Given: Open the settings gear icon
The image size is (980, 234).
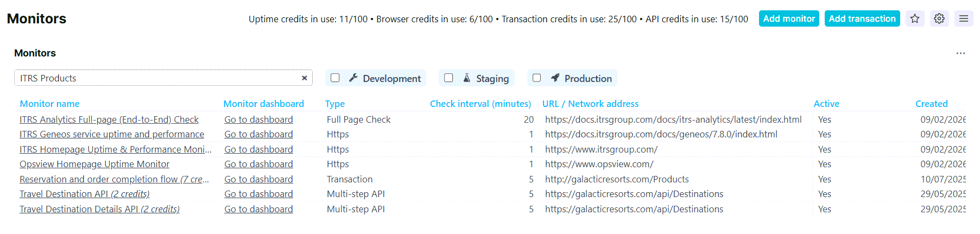Looking at the screenshot, I should 939,18.
